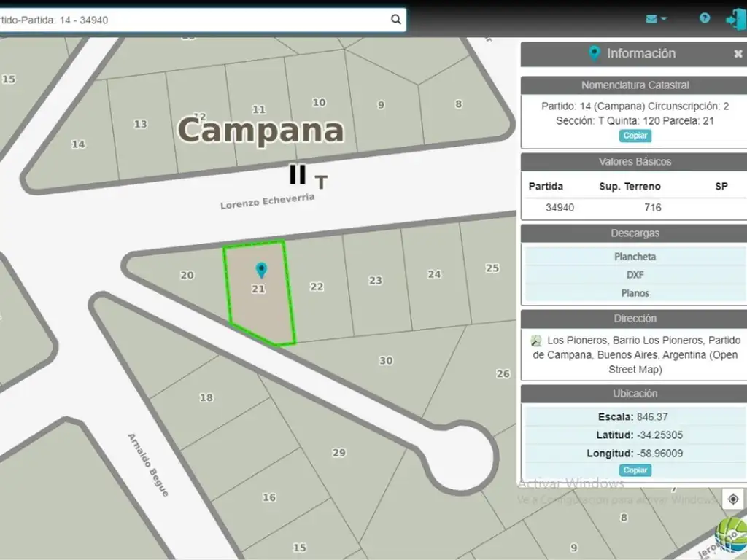Click the geolocation crosshair button
The width and height of the screenshot is (747, 560).
coord(733,499)
